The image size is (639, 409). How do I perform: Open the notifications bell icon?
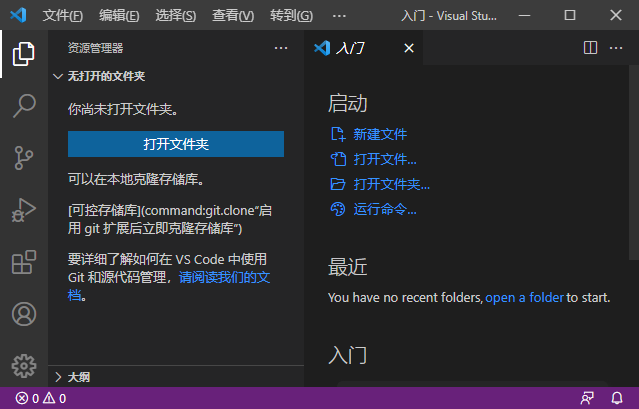617,398
